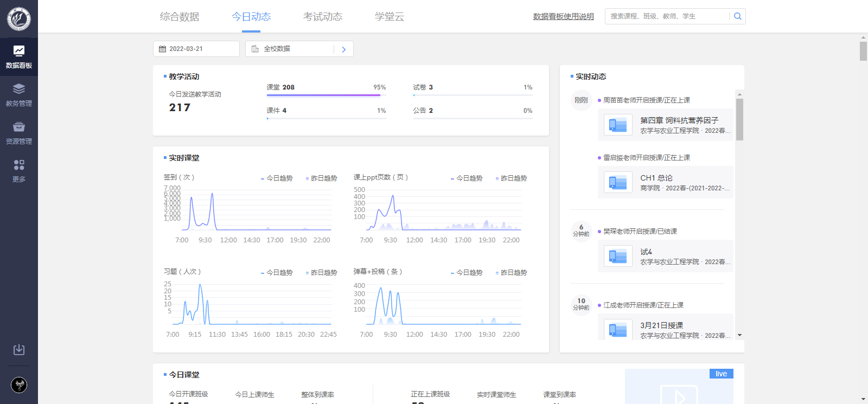Screen dimensions: 868x404
Task: Click the school logo at top left
Action: tap(19, 19)
